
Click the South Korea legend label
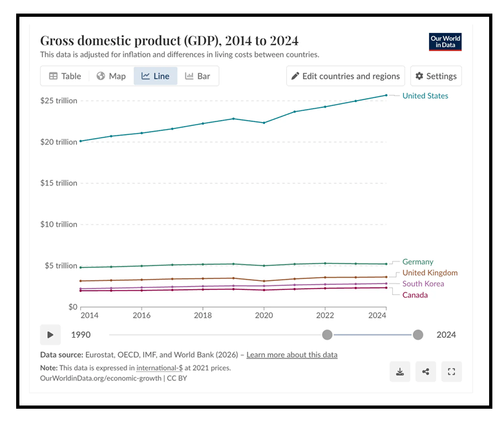point(423,284)
